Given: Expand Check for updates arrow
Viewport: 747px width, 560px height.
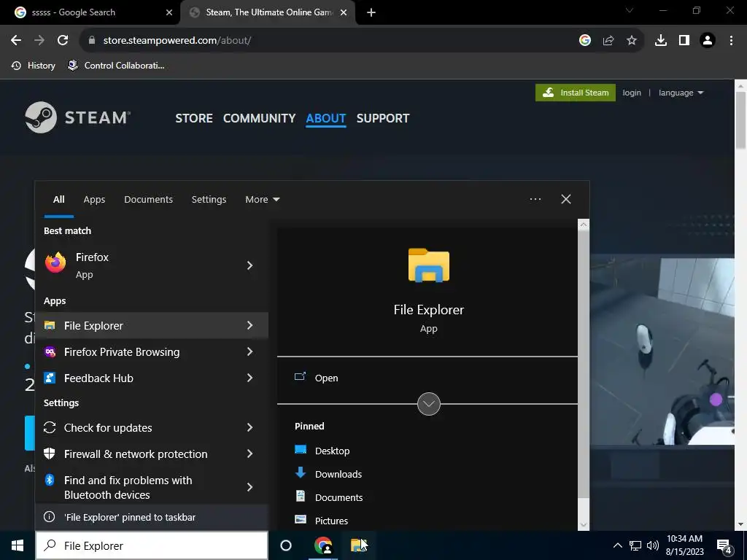Looking at the screenshot, I should [x=249, y=427].
